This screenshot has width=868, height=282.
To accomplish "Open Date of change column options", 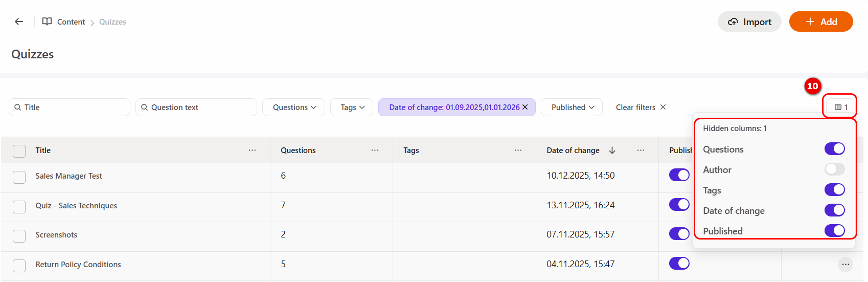I will 641,150.
